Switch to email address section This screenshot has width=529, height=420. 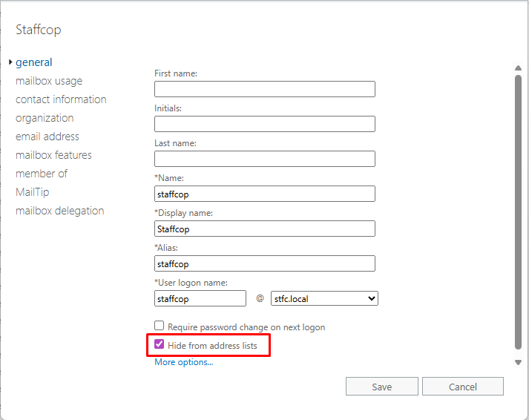(47, 137)
